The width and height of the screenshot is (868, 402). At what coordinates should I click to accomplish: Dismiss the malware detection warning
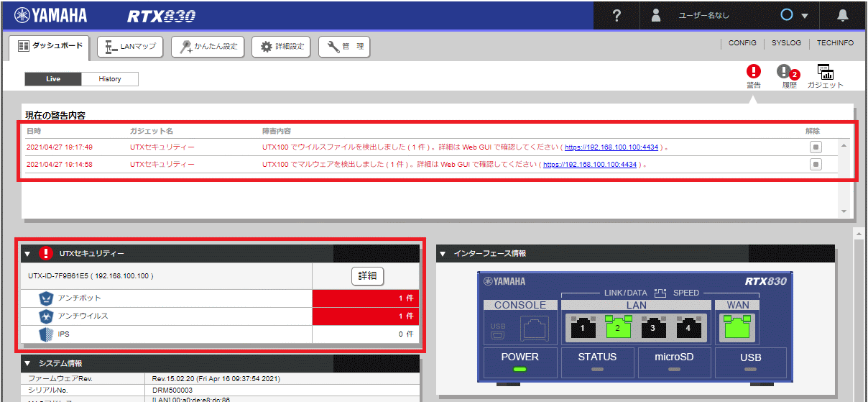tap(816, 164)
